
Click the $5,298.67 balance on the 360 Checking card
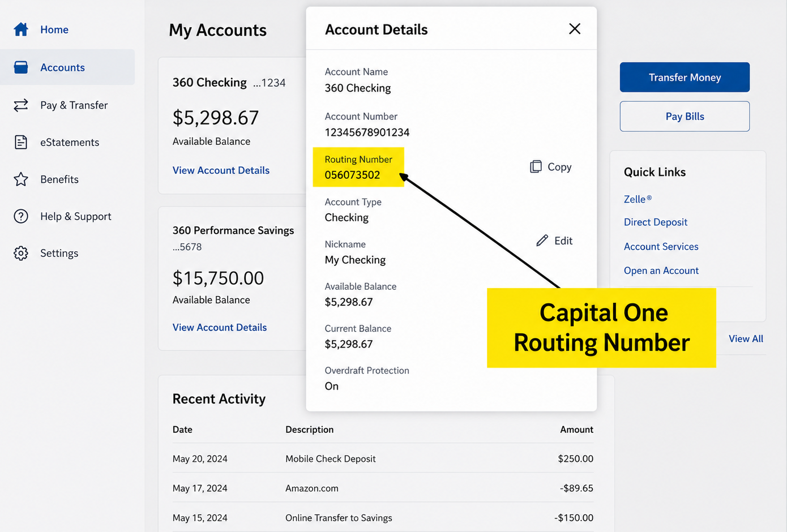tap(216, 118)
